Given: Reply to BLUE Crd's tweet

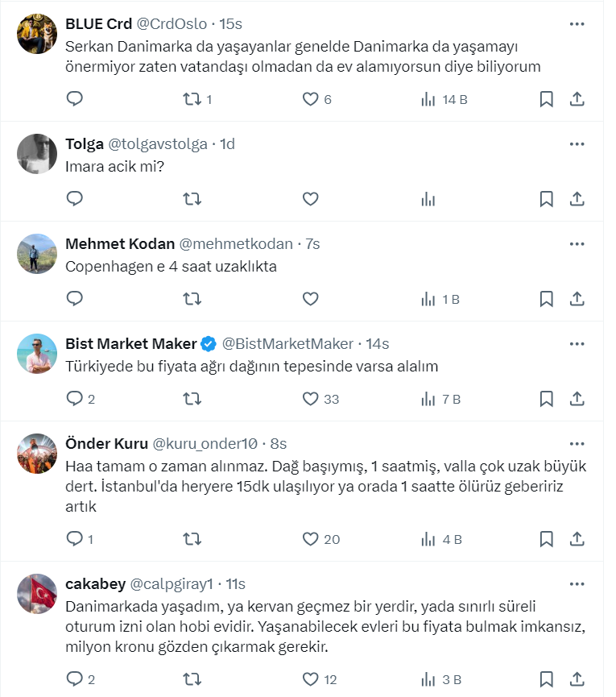Looking at the screenshot, I should 75,99.
